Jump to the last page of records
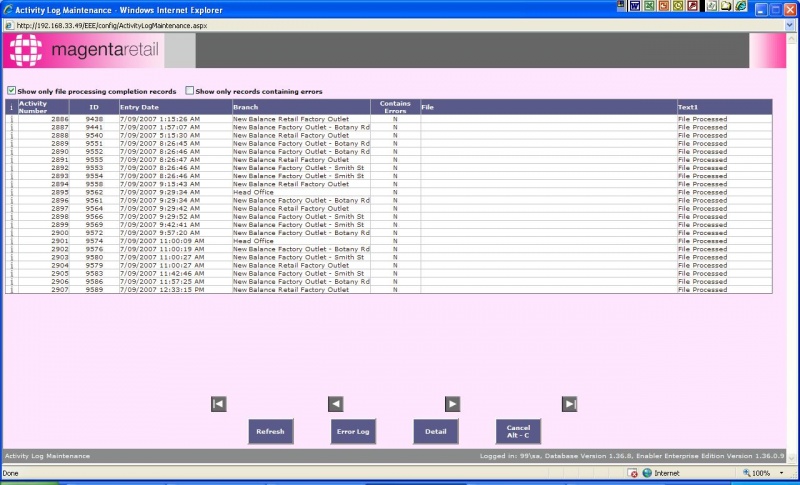This screenshot has width=800, height=485. pos(569,404)
